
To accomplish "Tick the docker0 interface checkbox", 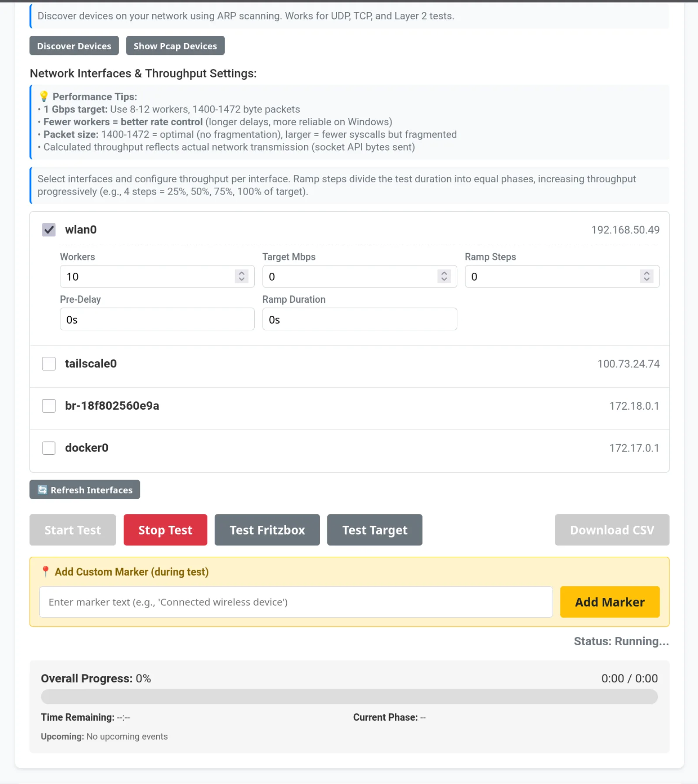I will [49, 448].
